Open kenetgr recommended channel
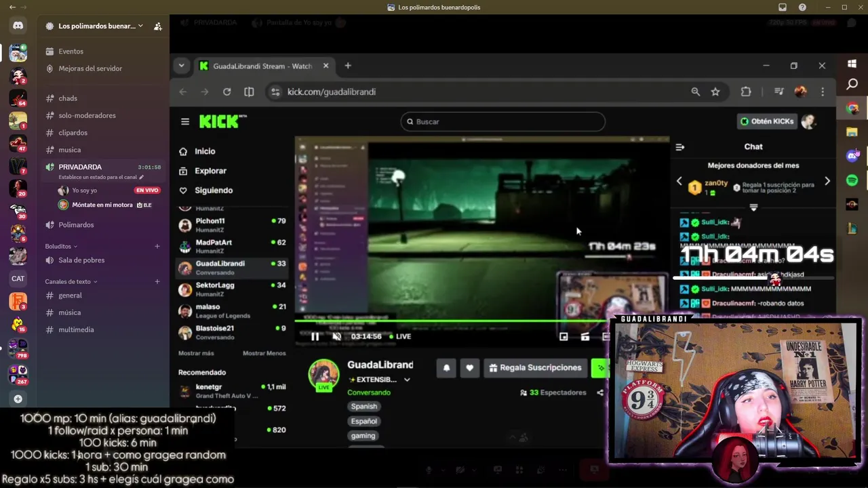This screenshot has height=488, width=868. click(x=233, y=391)
